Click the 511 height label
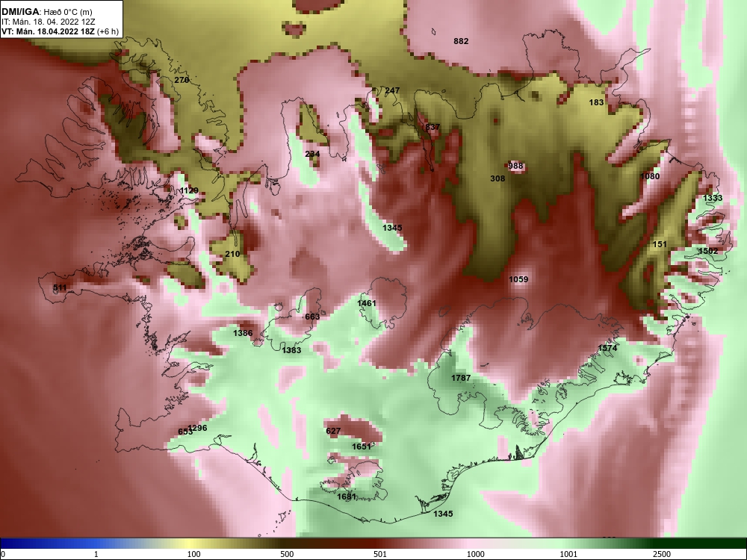This screenshot has height=560, width=747. coord(60,287)
